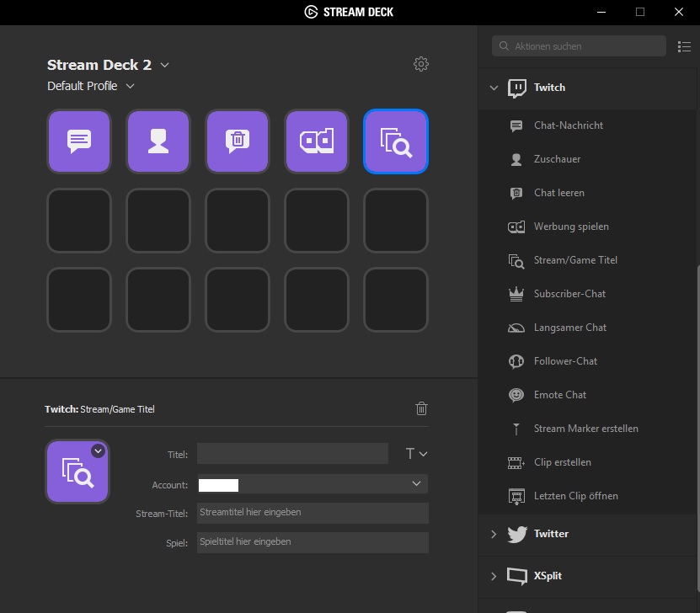Image resolution: width=700 pixels, height=613 pixels.
Task: Click the Zuschauer action icon in list
Action: pyautogui.click(x=516, y=159)
